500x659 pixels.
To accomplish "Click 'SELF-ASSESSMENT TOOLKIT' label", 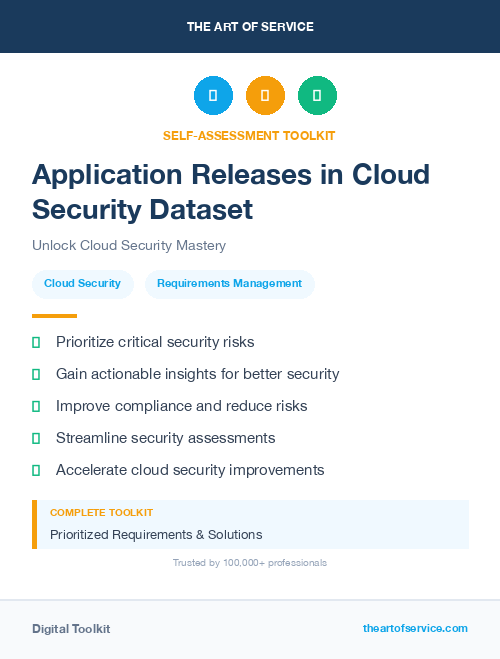I will [x=249, y=136].
